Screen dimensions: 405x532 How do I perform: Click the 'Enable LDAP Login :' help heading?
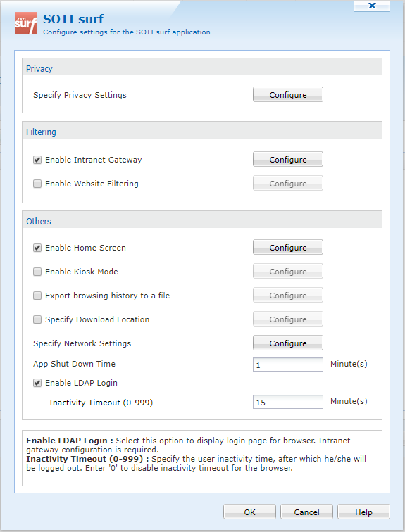(70, 441)
